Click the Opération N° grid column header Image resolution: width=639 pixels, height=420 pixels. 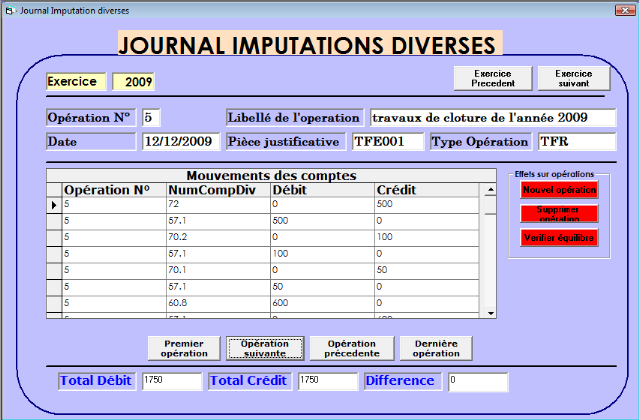pos(114,190)
